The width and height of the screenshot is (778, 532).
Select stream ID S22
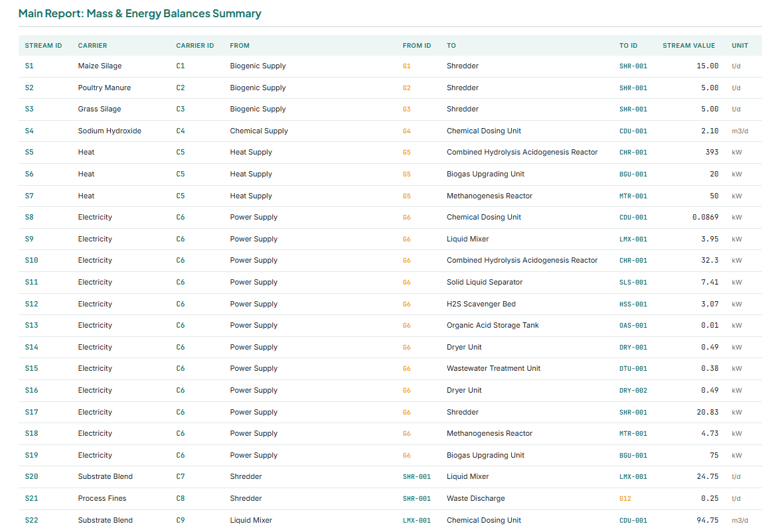(x=31, y=520)
